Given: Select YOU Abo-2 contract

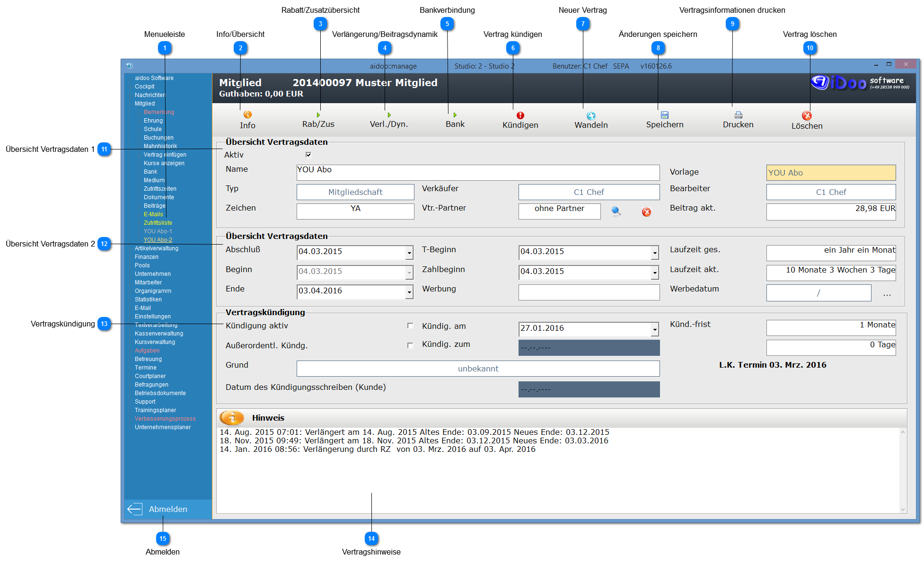Looking at the screenshot, I should click(158, 240).
